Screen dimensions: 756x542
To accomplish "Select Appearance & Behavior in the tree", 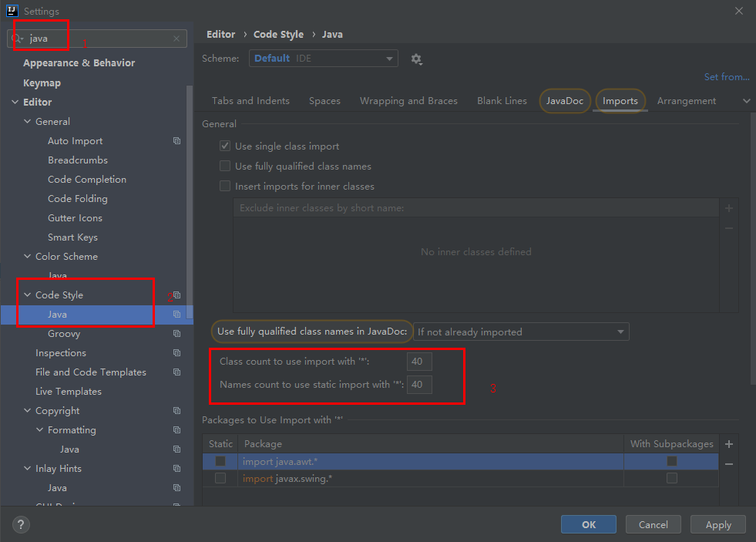I will [x=79, y=62].
